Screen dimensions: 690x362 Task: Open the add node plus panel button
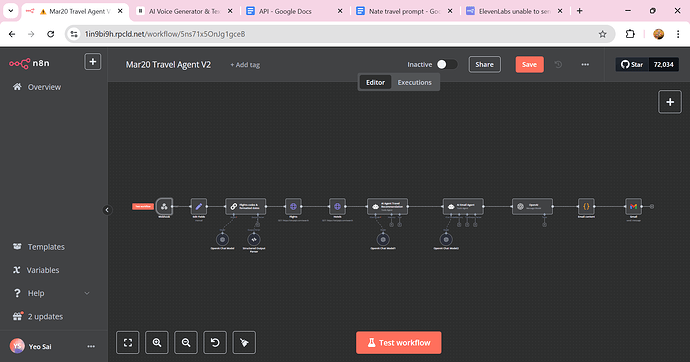point(670,102)
